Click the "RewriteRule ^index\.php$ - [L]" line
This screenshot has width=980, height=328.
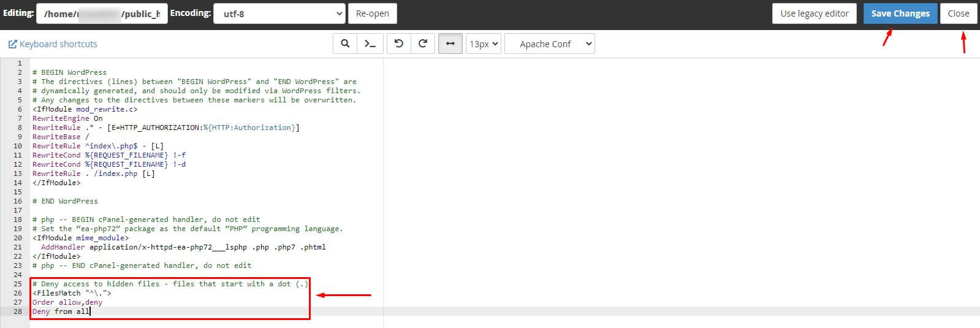pos(98,146)
